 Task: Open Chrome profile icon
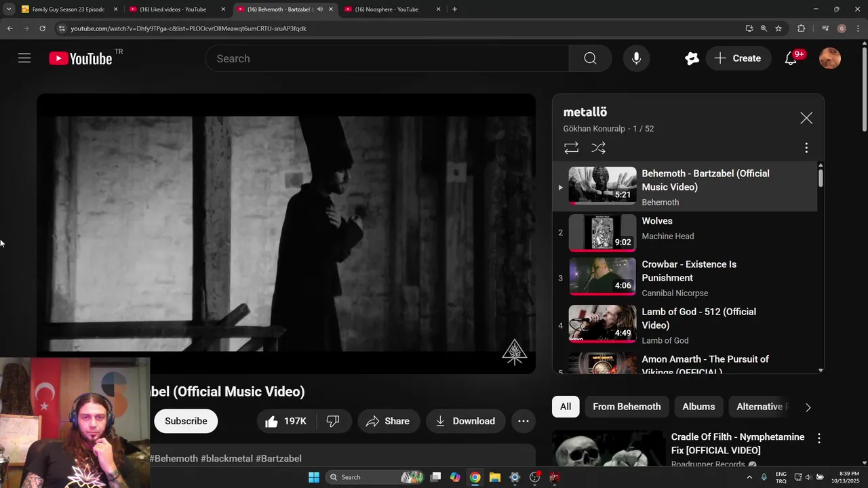[842, 28]
